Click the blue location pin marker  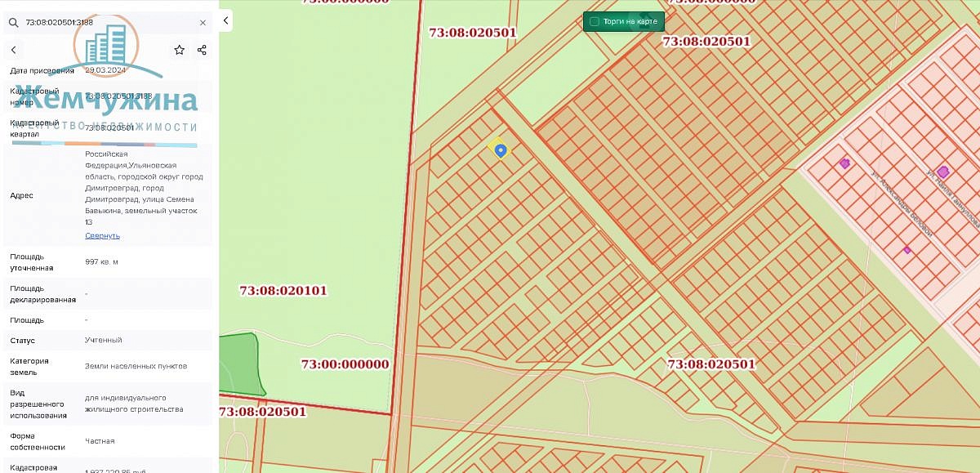tap(501, 150)
